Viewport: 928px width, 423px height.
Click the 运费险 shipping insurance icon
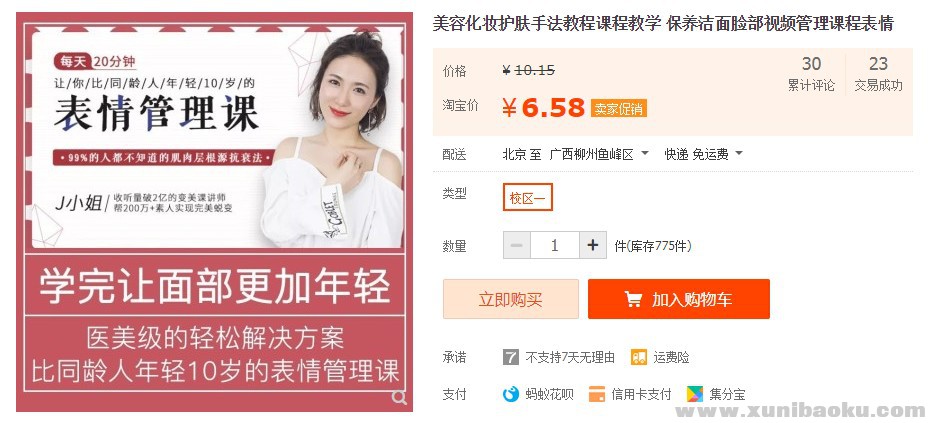pyautogui.click(x=639, y=357)
